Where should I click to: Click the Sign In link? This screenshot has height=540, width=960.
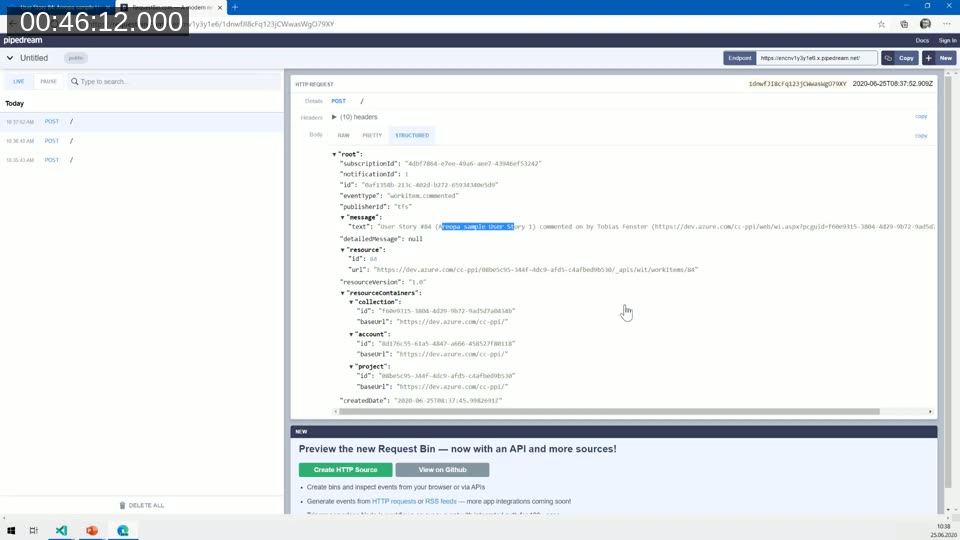click(x=947, y=40)
